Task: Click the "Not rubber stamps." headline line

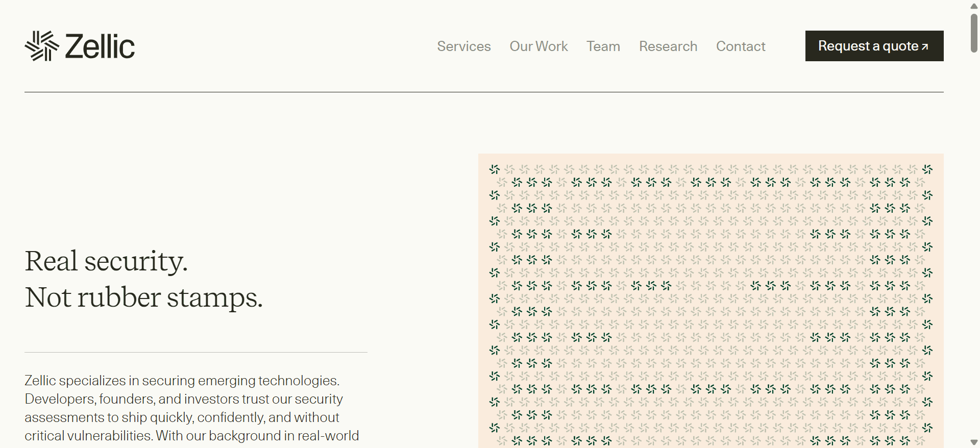Action: (x=143, y=297)
